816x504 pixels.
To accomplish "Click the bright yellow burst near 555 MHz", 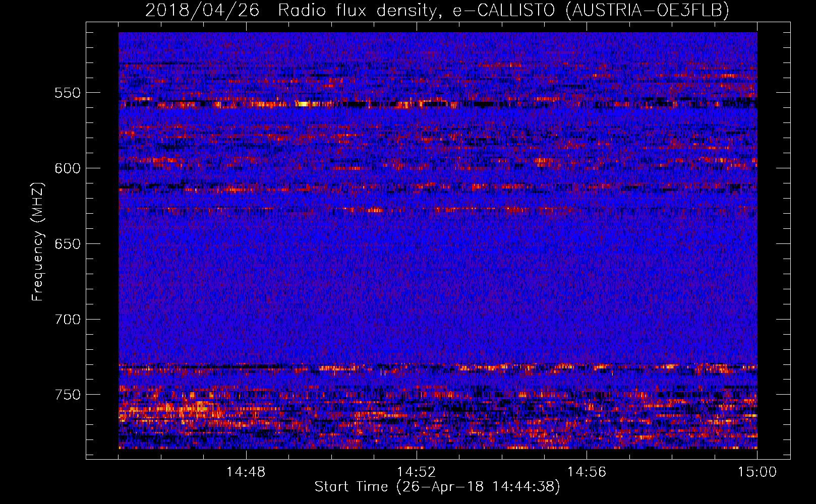I will coord(303,104).
